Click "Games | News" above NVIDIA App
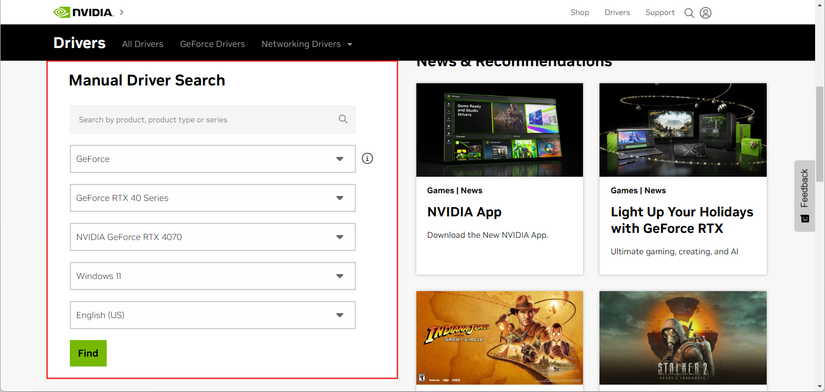 (455, 190)
